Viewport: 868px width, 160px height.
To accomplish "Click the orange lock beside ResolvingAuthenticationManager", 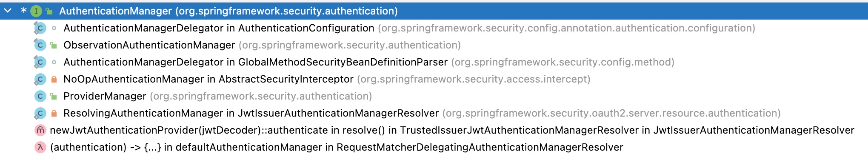I will pyautogui.click(x=54, y=113).
